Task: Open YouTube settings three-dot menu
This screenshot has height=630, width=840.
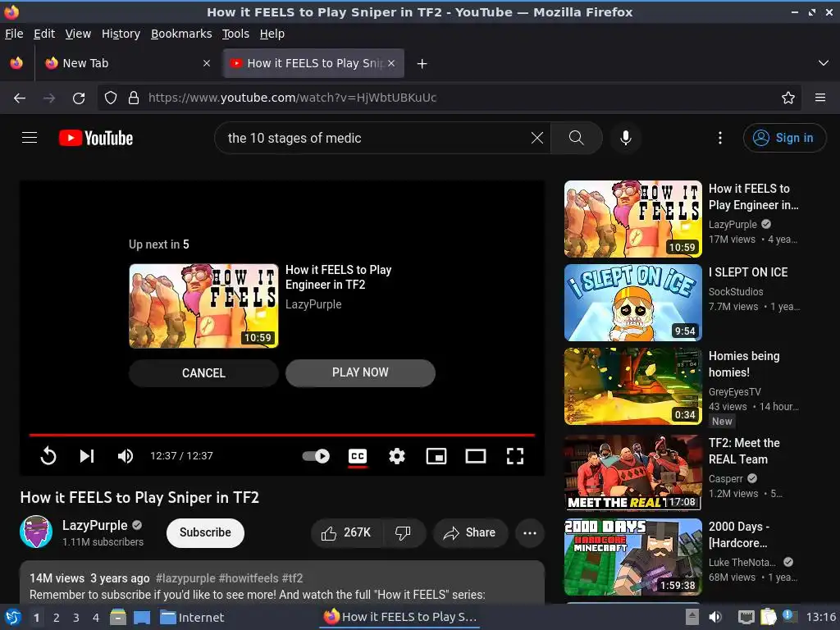Action: pyautogui.click(x=720, y=138)
